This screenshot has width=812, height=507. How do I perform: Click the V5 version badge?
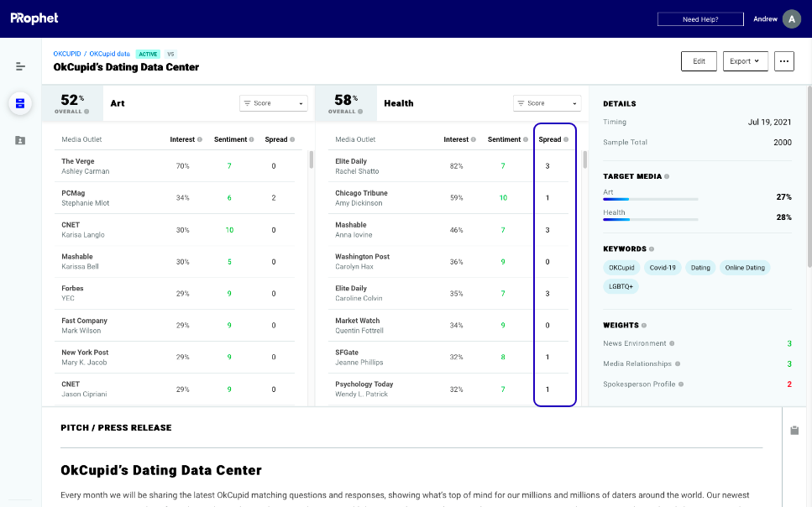tap(170, 54)
